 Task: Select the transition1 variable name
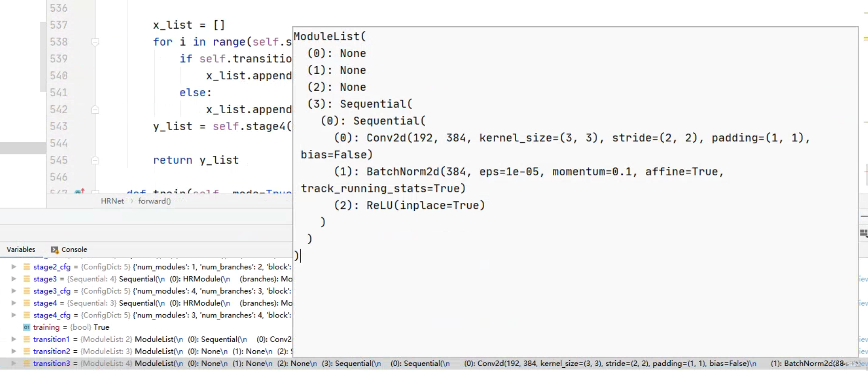(51, 339)
